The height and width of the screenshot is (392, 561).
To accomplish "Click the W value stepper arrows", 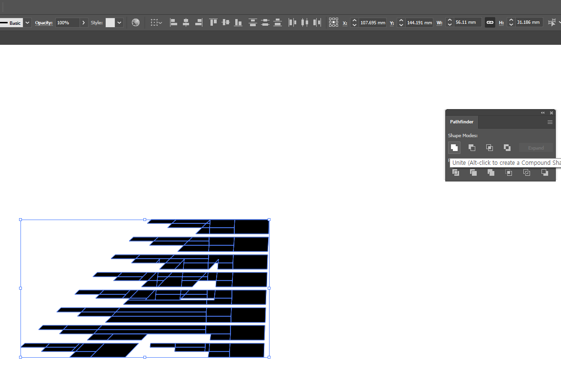I will click(450, 22).
